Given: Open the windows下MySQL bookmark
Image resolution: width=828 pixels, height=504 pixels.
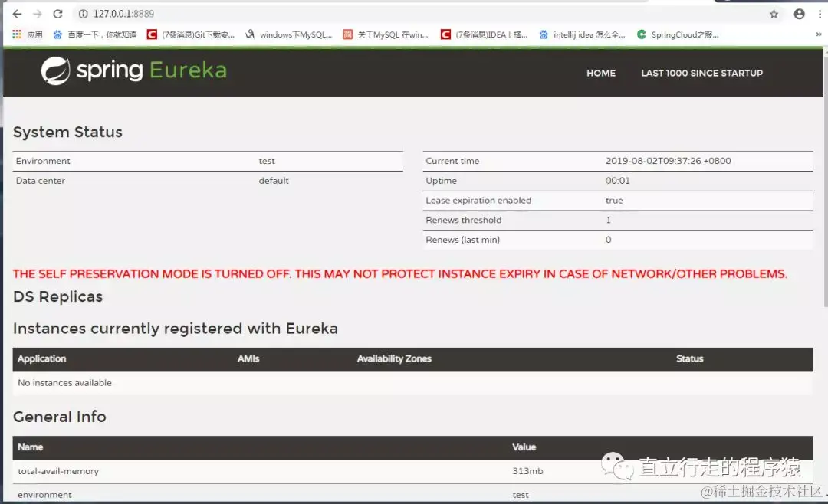Looking at the screenshot, I should 289,34.
